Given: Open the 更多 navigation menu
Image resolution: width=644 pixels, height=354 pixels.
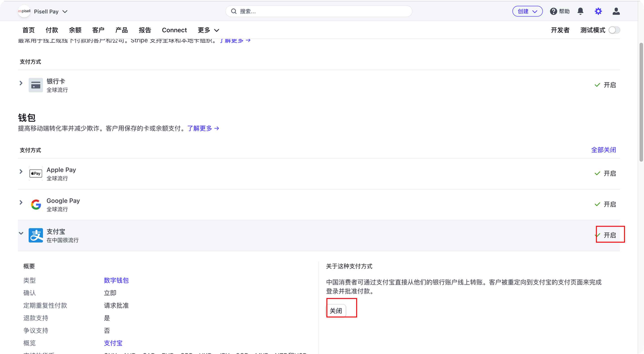Looking at the screenshot, I should (x=208, y=30).
